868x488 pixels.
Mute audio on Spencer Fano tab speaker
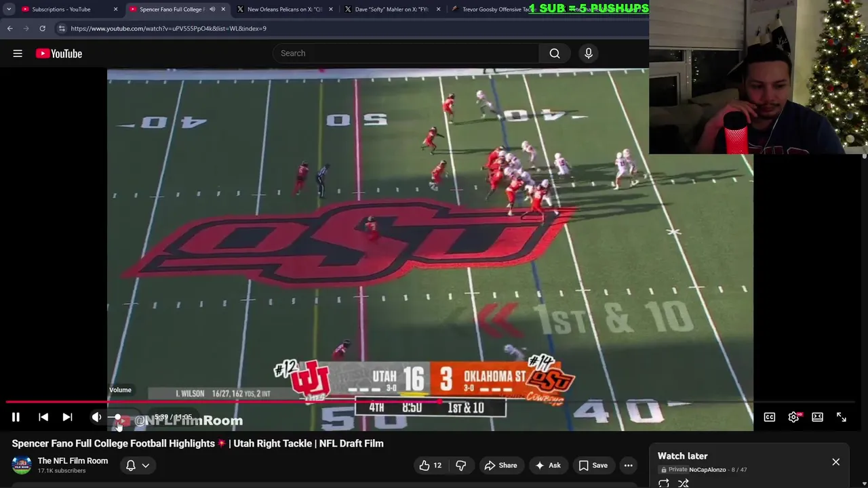tap(212, 9)
